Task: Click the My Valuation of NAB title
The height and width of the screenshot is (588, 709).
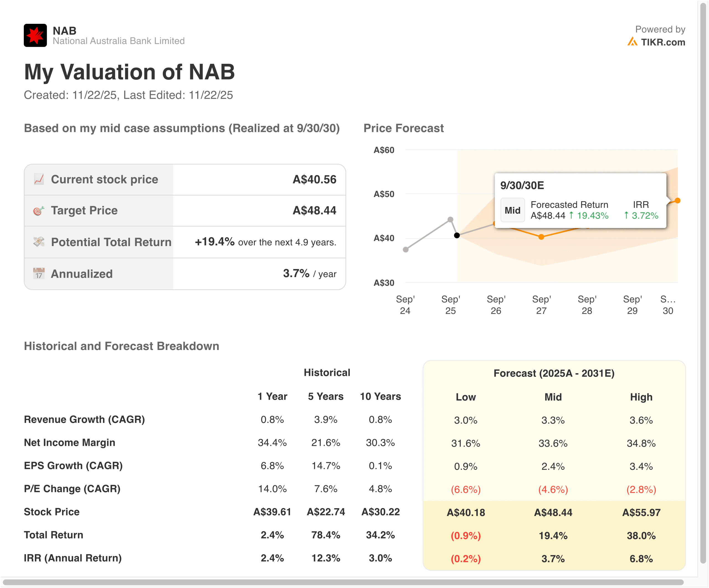Action: [x=129, y=71]
